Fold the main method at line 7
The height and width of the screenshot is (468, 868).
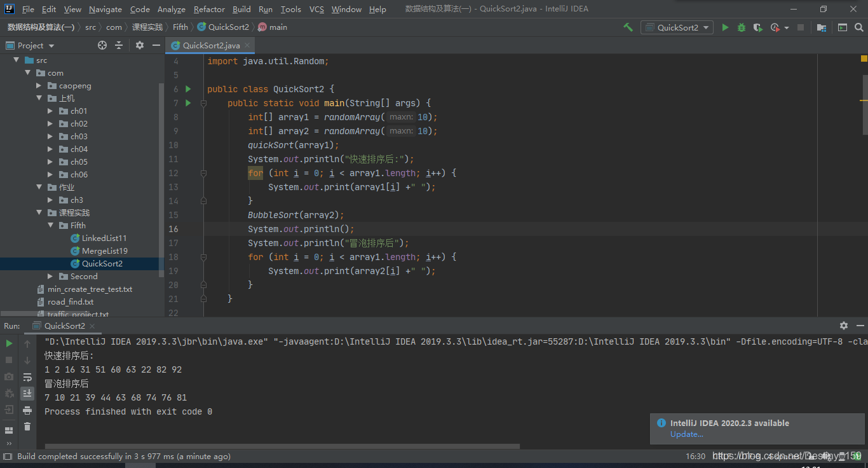pyautogui.click(x=203, y=103)
